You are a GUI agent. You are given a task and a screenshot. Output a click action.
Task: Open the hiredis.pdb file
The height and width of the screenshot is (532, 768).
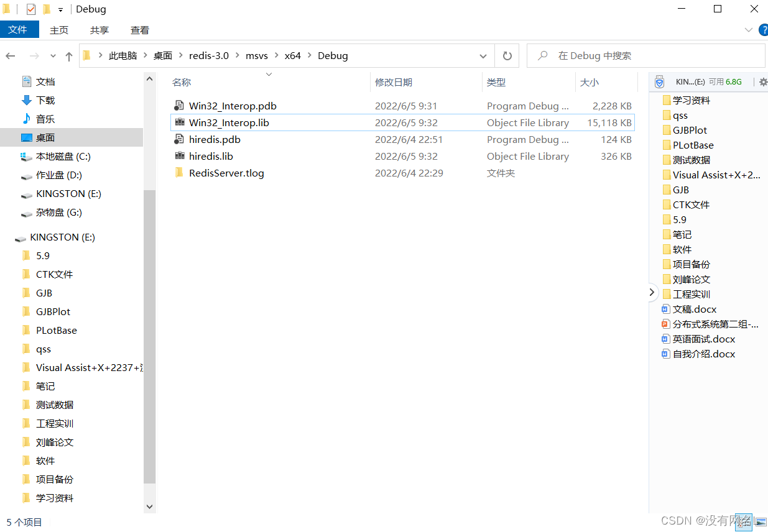[215, 139]
